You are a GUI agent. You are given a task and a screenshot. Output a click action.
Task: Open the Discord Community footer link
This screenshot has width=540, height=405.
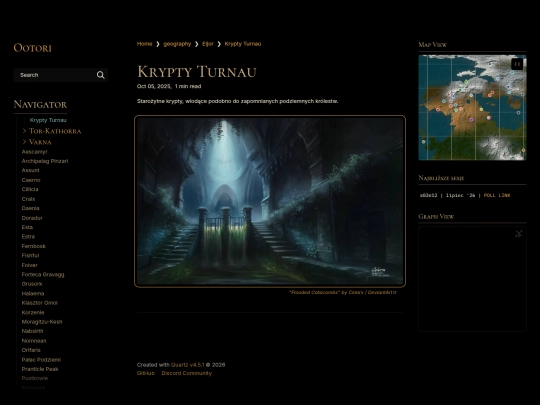(187, 373)
